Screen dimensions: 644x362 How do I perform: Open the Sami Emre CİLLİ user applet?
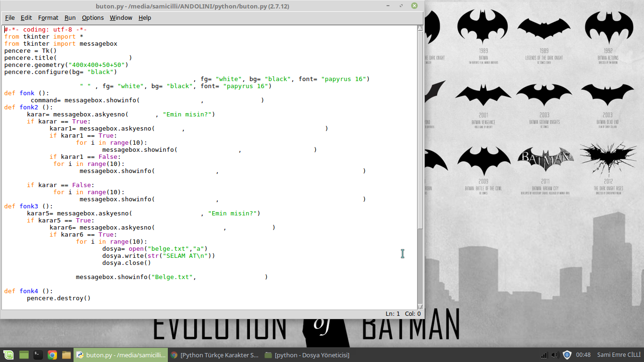click(619, 355)
